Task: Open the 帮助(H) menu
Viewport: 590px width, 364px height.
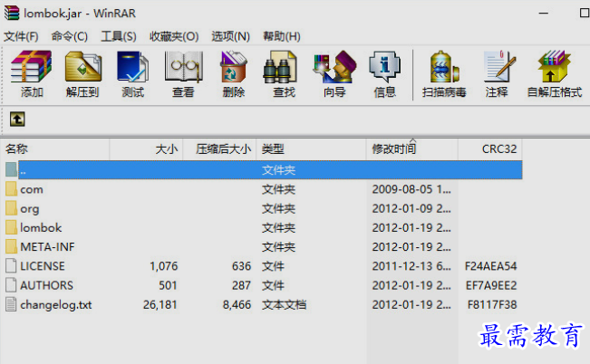Action: [x=282, y=36]
